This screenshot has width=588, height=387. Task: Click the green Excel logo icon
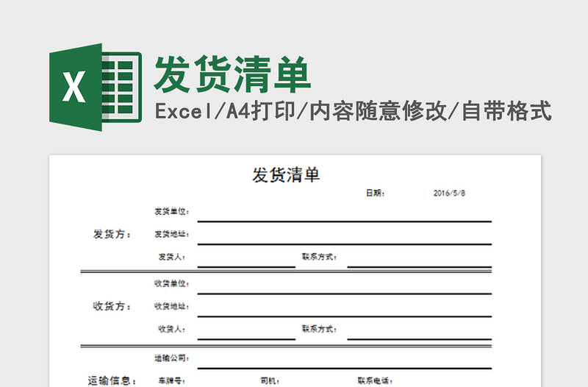(96, 87)
